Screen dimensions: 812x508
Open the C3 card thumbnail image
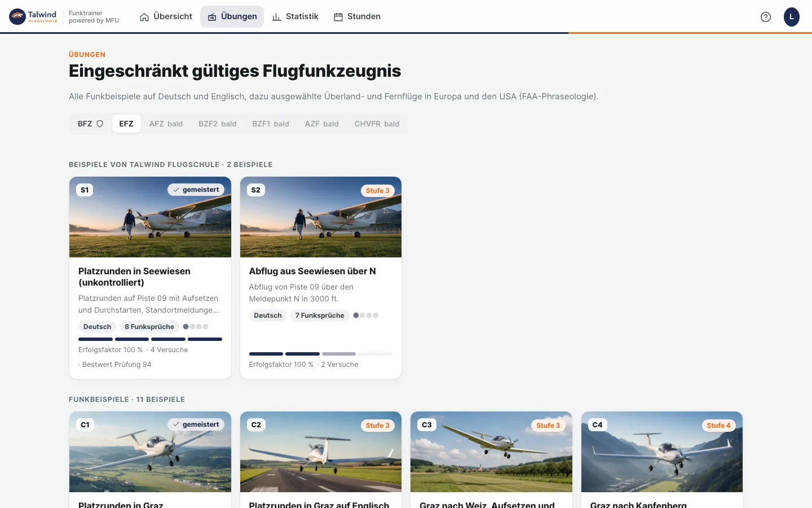pos(491,452)
